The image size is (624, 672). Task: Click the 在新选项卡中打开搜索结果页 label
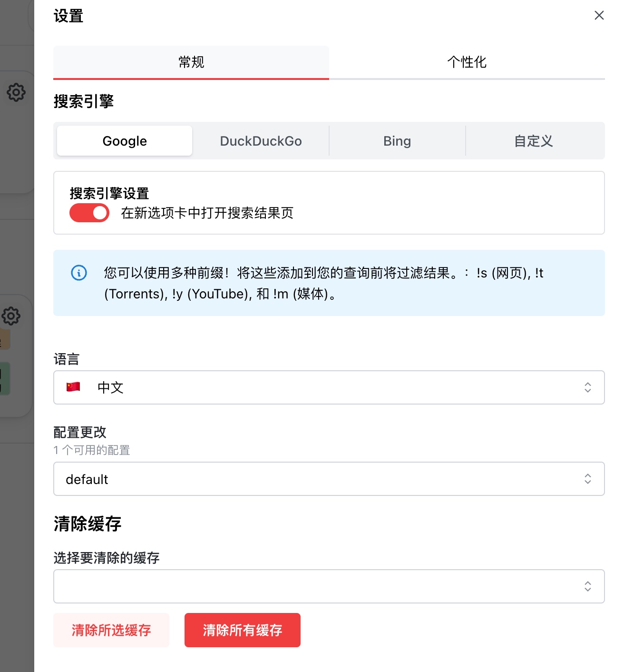point(207,213)
